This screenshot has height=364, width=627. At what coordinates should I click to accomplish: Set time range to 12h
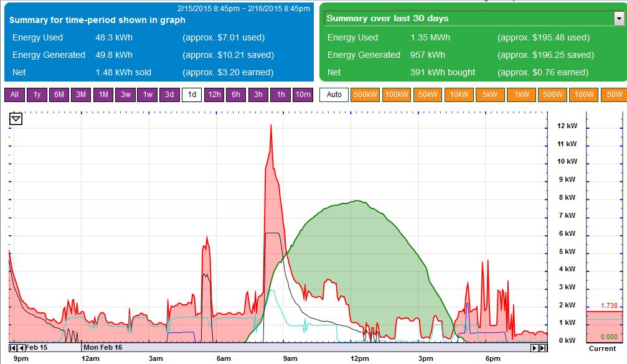pyautogui.click(x=214, y=95)
